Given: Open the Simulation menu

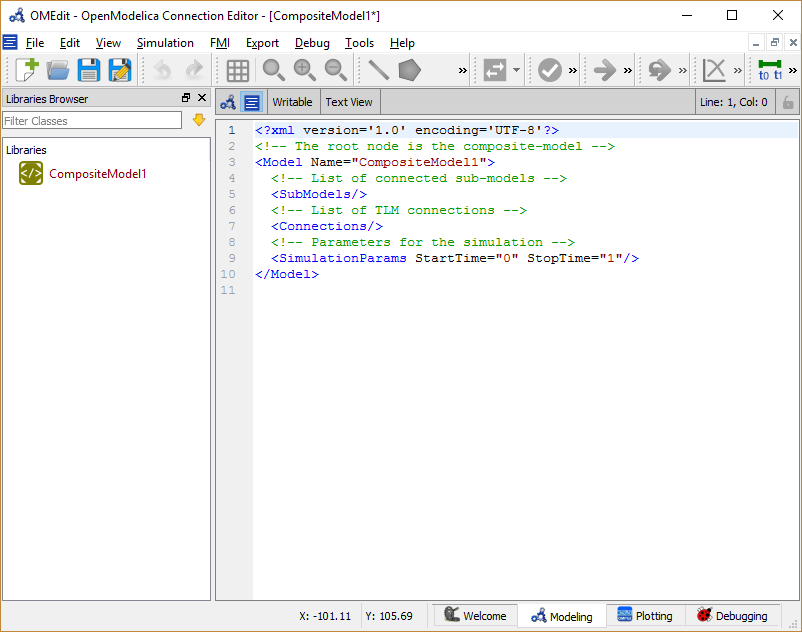Looking at the screenshot, I should (165, 43).
